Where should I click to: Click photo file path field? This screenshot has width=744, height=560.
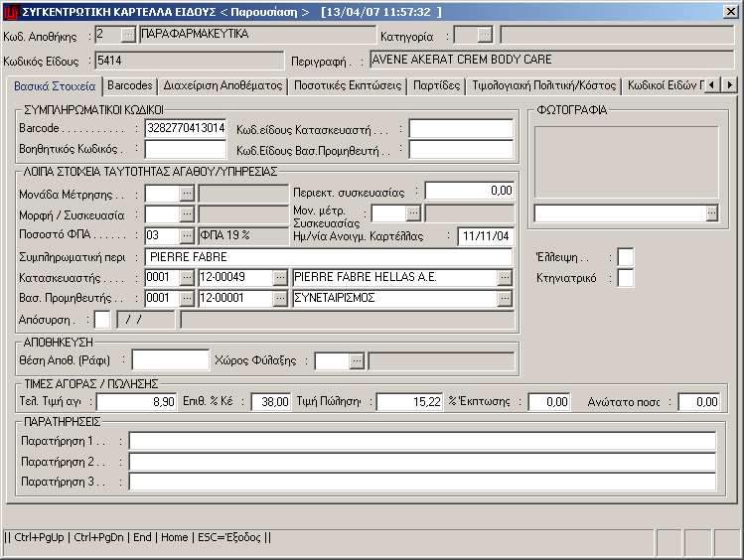[620, 213]
